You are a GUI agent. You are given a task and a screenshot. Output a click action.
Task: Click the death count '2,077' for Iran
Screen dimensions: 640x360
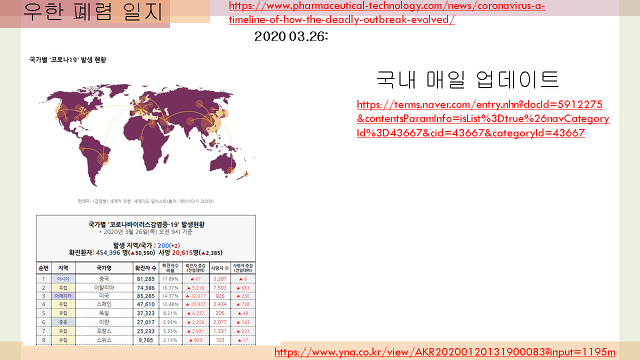pyautogui.click(x=220, y=322)
